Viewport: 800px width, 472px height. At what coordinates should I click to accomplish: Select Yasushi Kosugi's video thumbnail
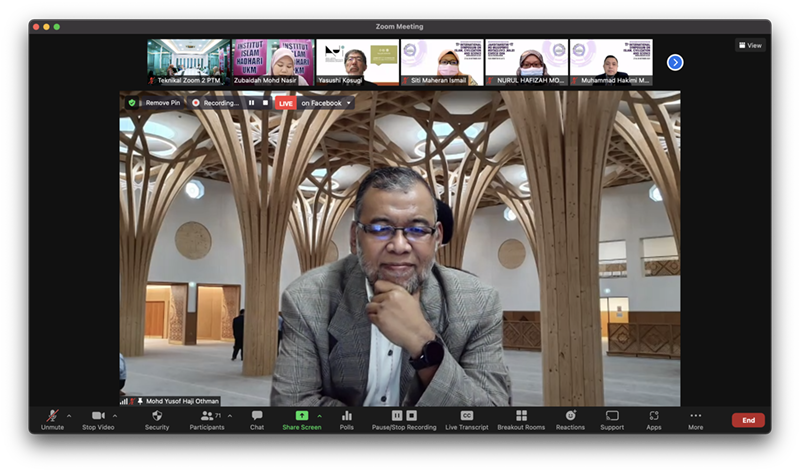pos(357,62)
